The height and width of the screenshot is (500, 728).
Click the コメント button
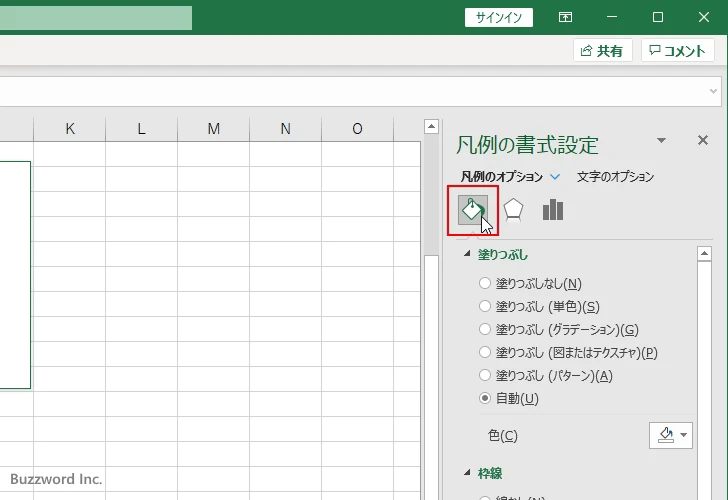click(x=677, y=51)
